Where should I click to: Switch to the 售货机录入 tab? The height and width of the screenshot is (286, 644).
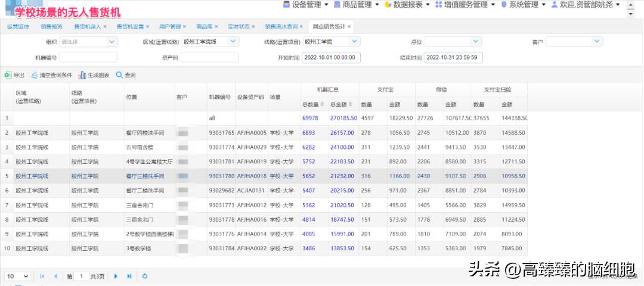[88, 27]
